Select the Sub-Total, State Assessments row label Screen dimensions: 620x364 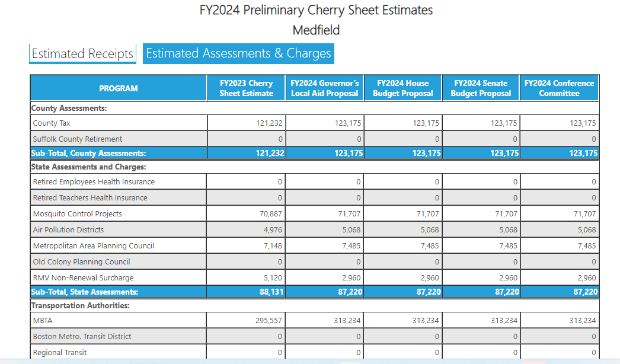click(85, 292)
